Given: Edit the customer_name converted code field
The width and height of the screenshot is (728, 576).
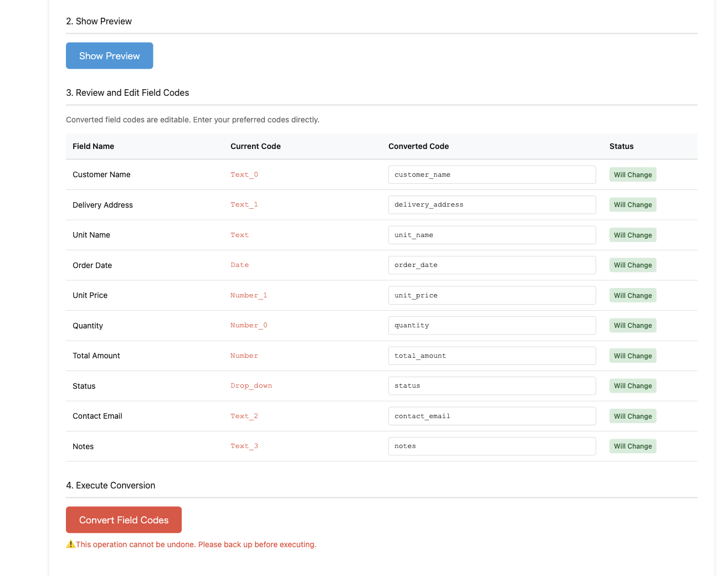Looking at the screenshot, I should pyautogui.click(x=492, y=174).
